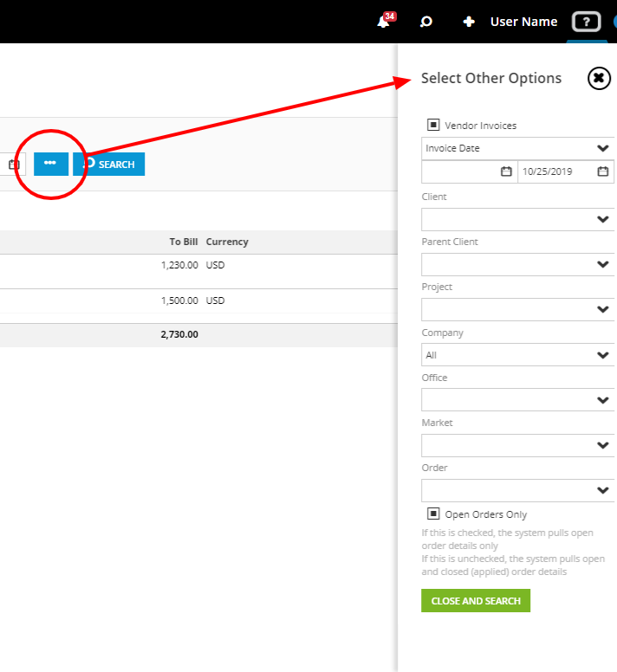Toggle the Open Orders Only checkbox

click(x=433, y=514)
